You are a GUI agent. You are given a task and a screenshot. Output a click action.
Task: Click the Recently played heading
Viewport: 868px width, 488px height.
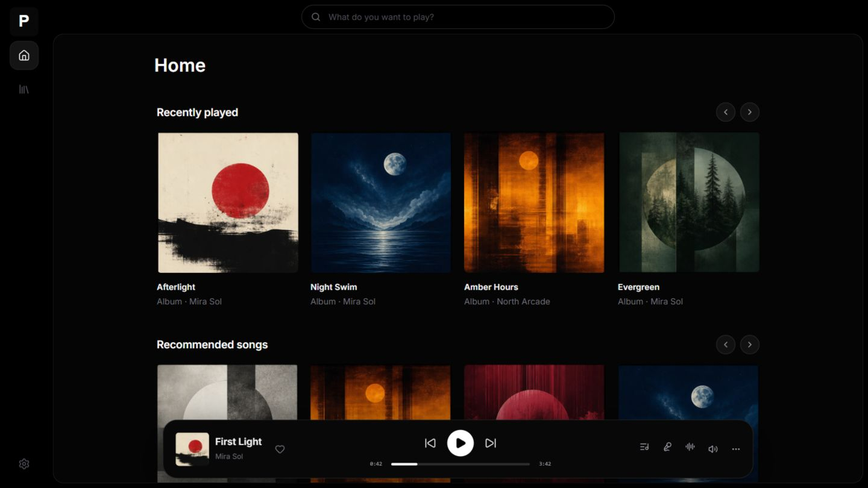coord(197,113)
